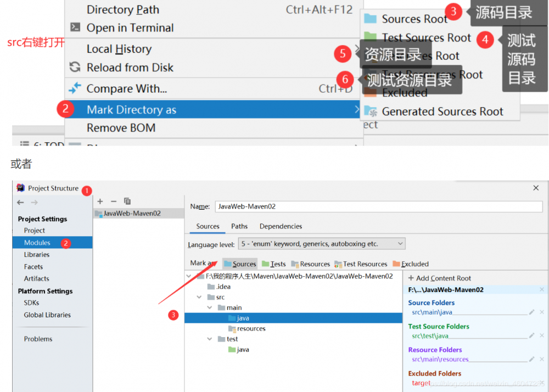Mark as Sources toggle button

(x=240, y=264)
